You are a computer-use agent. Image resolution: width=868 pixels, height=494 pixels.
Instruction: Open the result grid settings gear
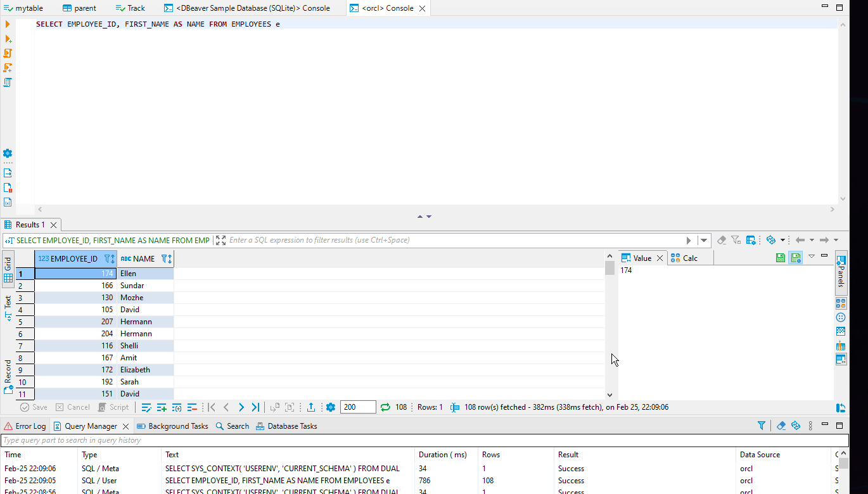[330, 407]
